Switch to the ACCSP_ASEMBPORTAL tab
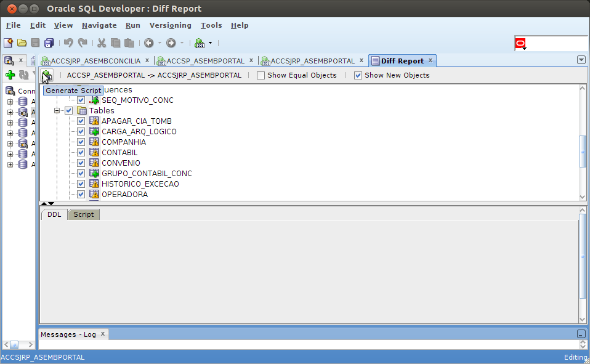The height and width of the screenshot is (364, 590). click(x=205, y=61)
